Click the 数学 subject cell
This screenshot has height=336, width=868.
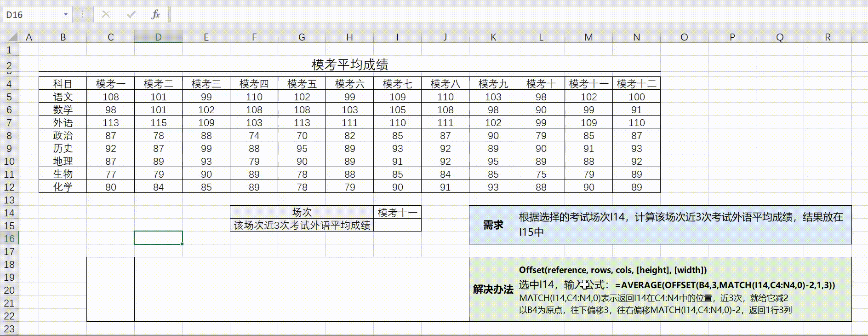pyautogui.click(x=63, y=110)
